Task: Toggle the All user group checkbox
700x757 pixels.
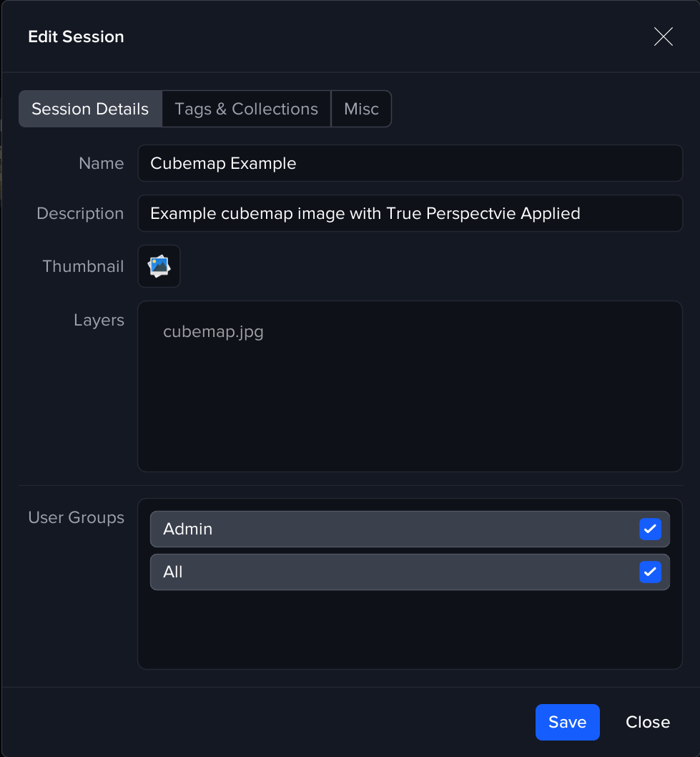Action: pos(649,572)
